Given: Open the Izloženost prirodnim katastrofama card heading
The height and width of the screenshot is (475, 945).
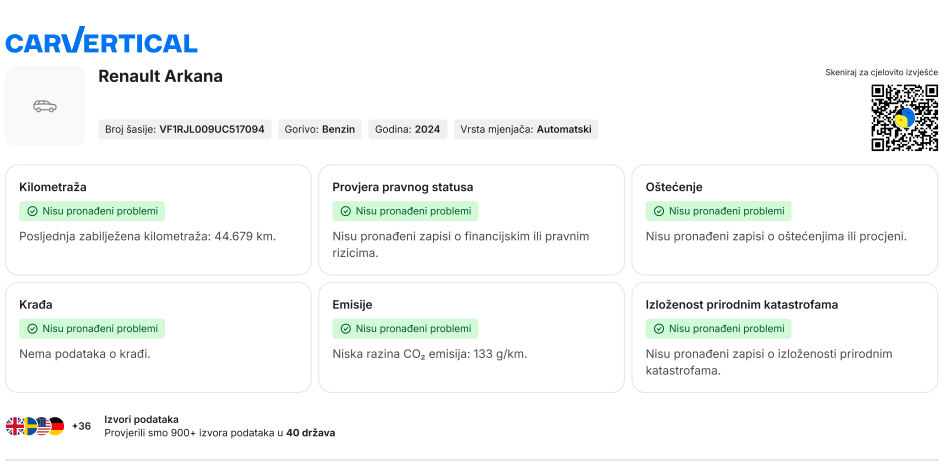Looking at the screenshot, I should tap(741, 304).
